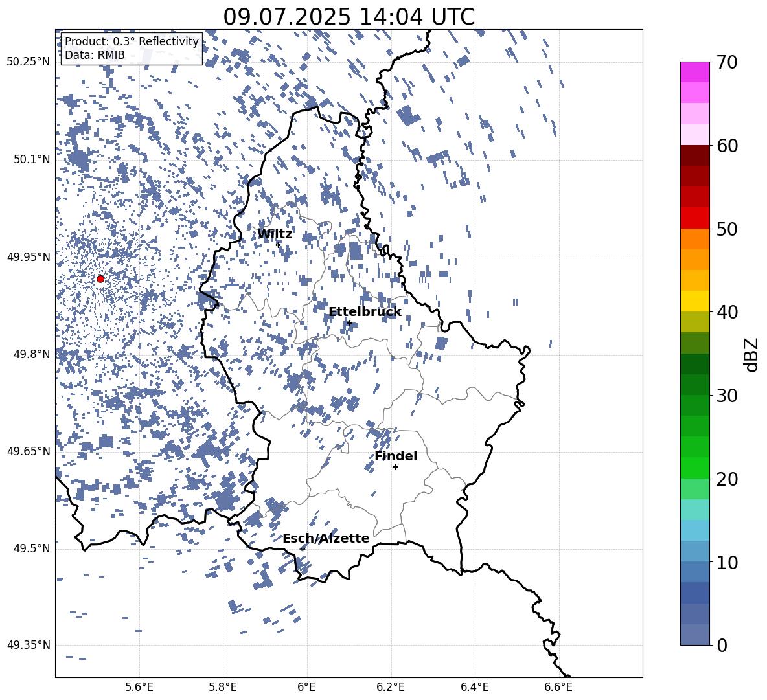Click the 40 colorbar tick label
The image size is (767, 700).
727,312
